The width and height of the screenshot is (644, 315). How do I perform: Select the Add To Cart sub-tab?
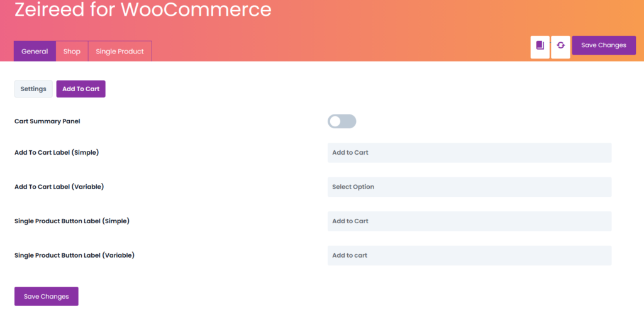point(81,89)
